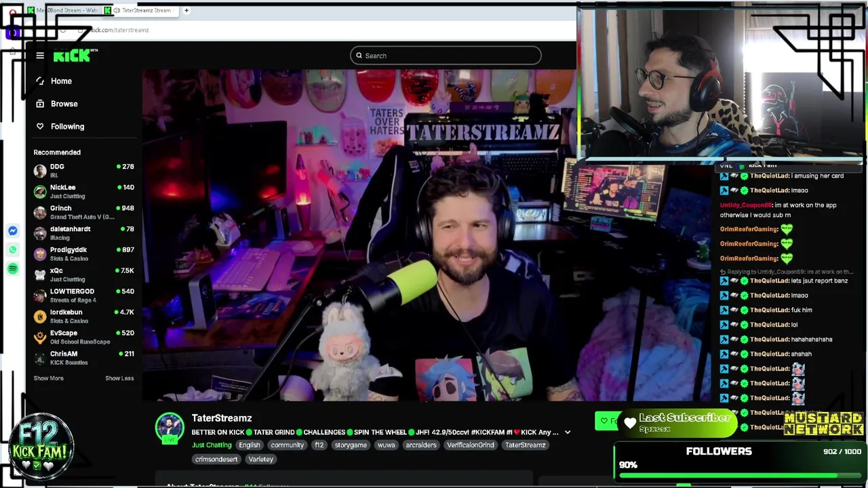Click the Varietey tag
The width and height of the screenshot is (868, 488).
260,460
